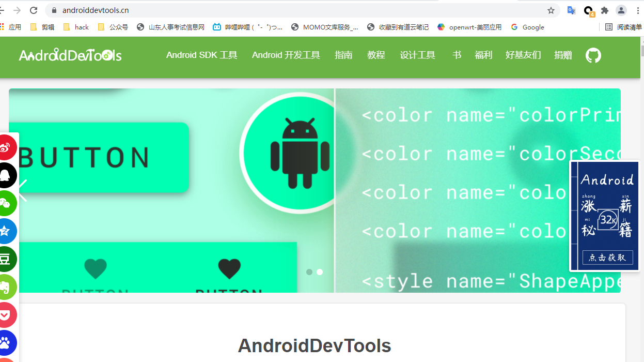Screen dimensions: 644x362
Task: Open the Chrome extensions puzzle icon
Action: tap(605, 10)
